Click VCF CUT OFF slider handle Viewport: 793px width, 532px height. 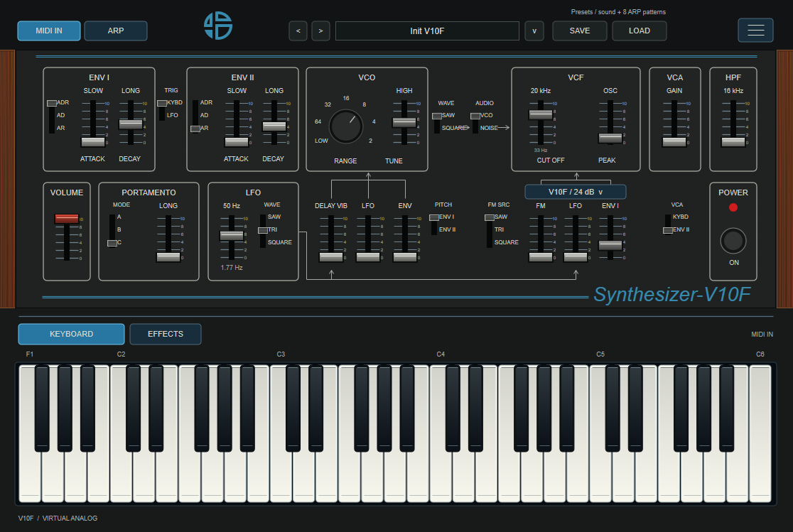pos(541,114)
